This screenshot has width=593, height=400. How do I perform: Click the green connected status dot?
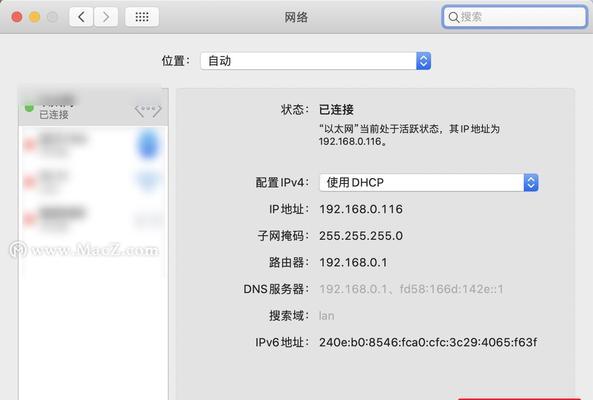pyautogui.click(x=29, y=108)
